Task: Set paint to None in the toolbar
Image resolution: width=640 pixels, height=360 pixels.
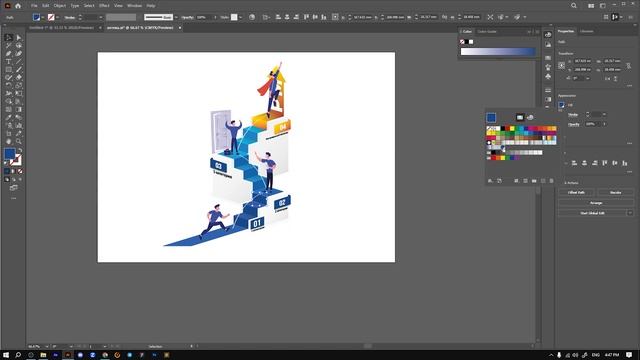Action: click(x=20, y=171)
